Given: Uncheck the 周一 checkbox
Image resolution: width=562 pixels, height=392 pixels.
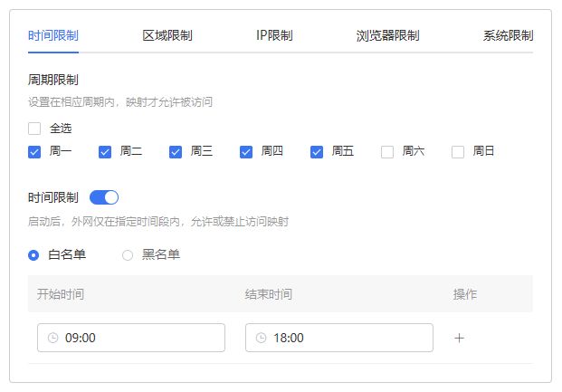Looking at the screenshot, I should [34, 152].
